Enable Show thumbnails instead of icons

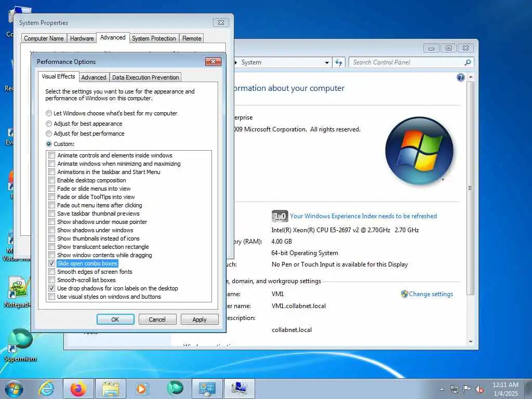[51, 238]
